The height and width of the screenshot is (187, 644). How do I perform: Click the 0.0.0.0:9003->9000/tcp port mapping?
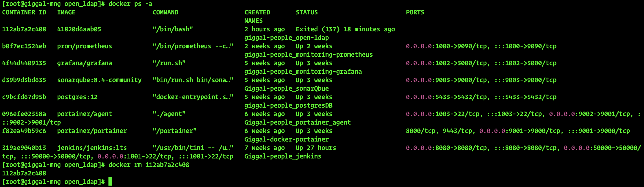[446, 80]
